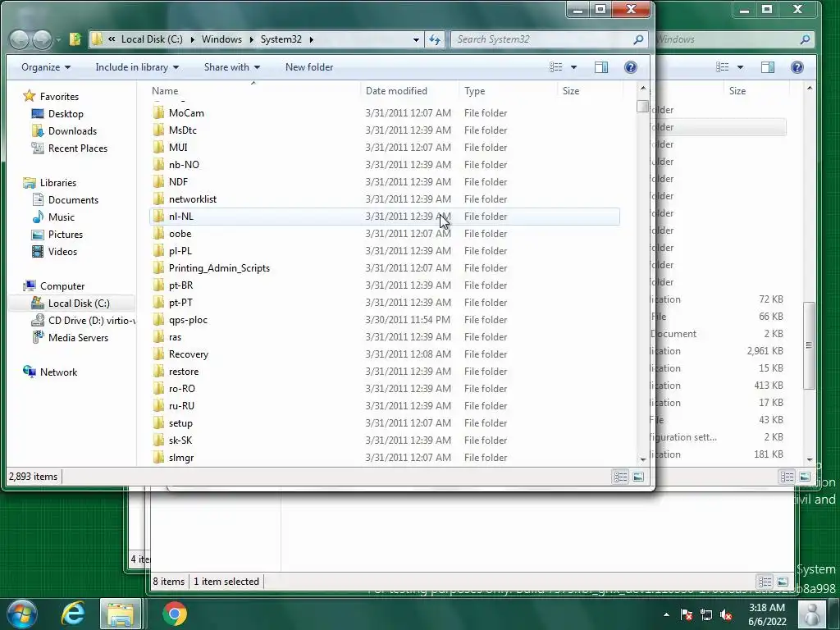Toggle the preview pane icon in System32
The height and width of the screenshot is (630, 840).
pyautogui.click(x=601, y=67)
